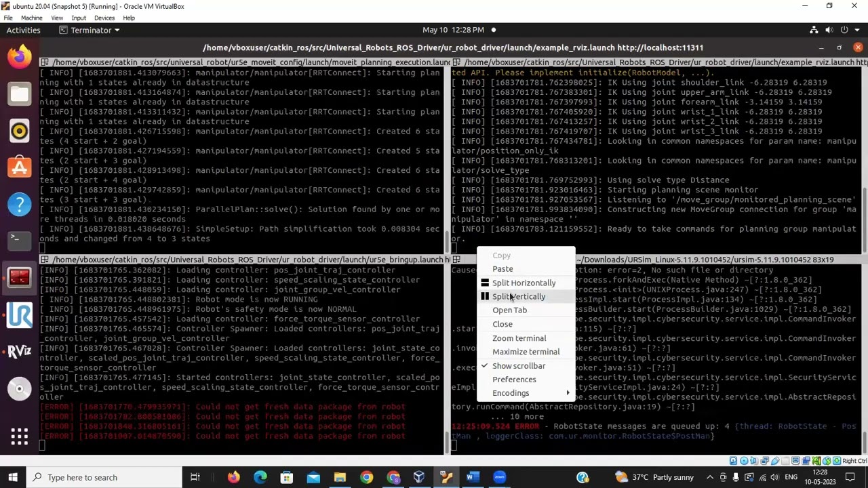Open the Help icon in the dock
This screenshot has height=488, width=868.
point(19,204)
